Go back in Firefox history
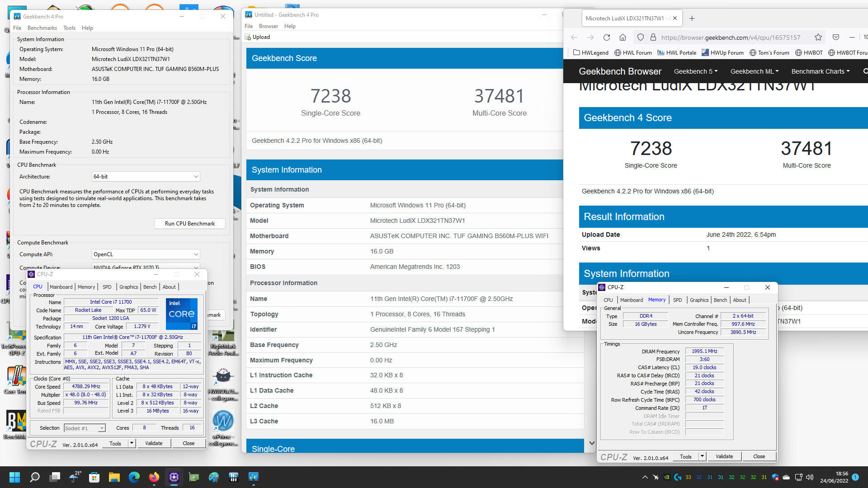868x488 pixels. tap(574, 38)
